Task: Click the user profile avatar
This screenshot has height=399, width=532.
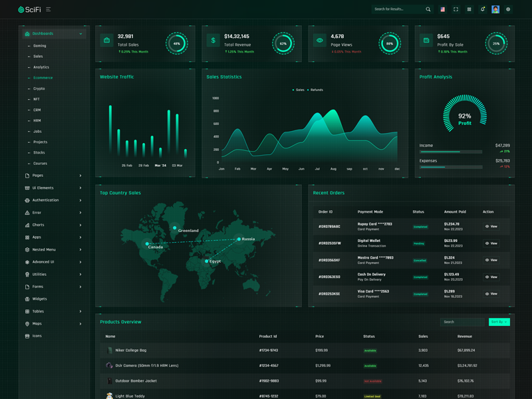Action: [x=495, y=9]
